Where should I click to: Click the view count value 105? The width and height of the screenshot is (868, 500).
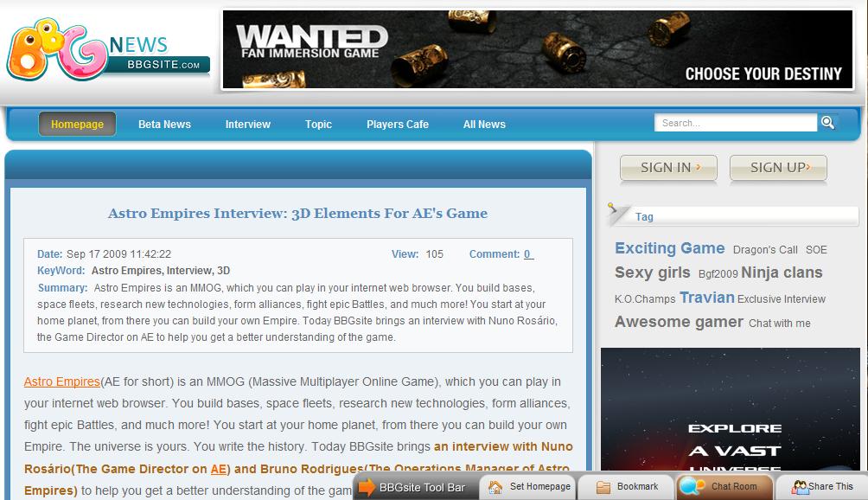(x=435, y=254)
